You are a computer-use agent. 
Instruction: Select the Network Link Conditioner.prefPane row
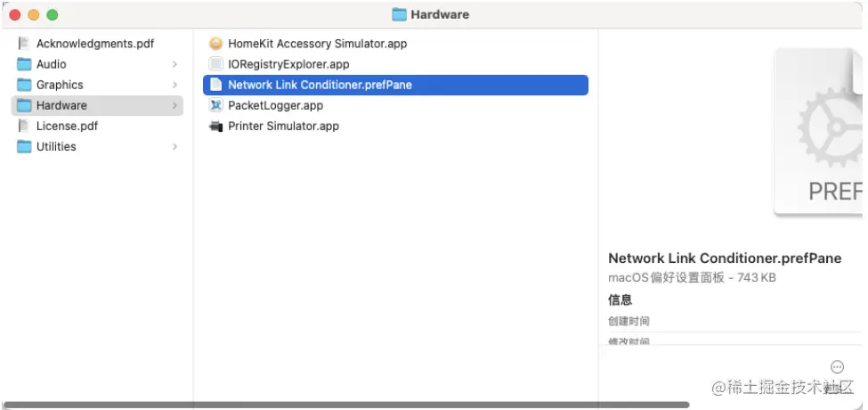[x=395, y=85]
